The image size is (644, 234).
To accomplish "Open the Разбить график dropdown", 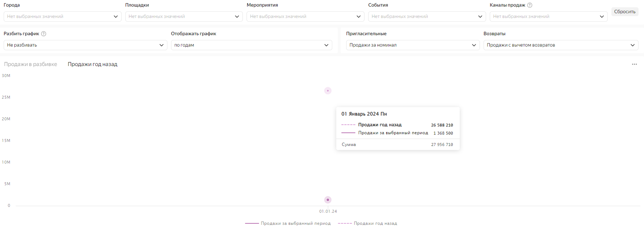I will [85, 45].
